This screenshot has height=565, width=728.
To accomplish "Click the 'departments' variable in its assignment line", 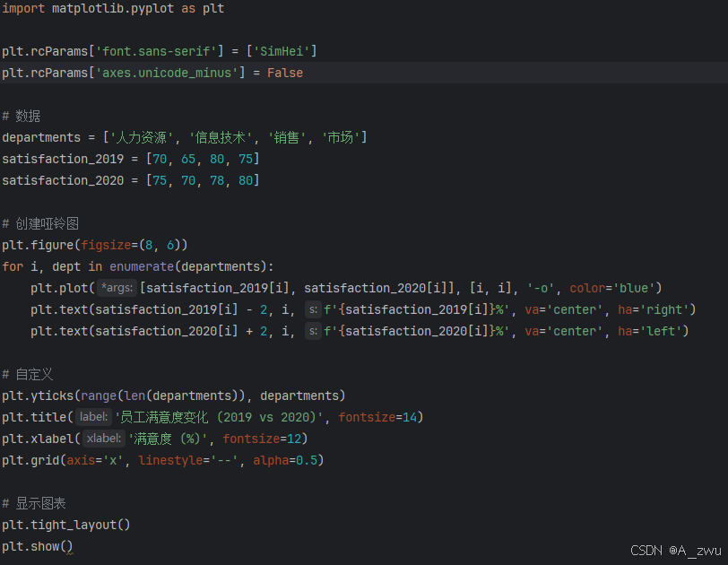I will [41, 137].
